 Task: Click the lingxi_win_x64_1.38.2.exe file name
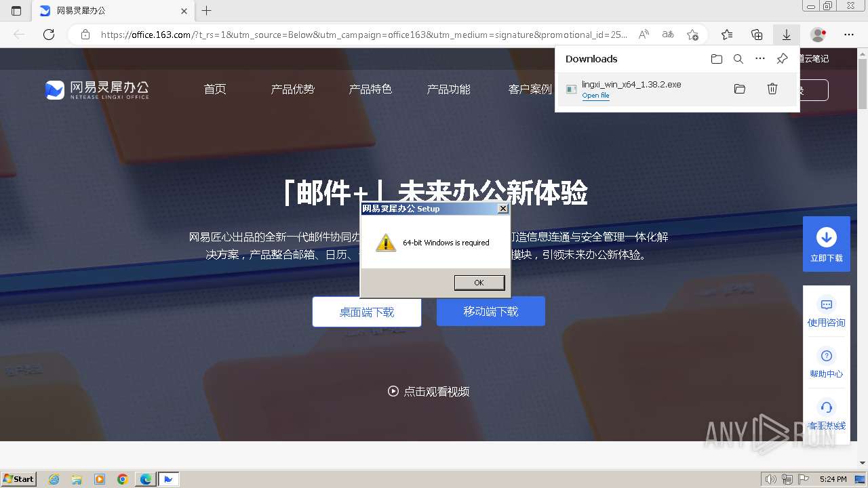tap(631, 85)
